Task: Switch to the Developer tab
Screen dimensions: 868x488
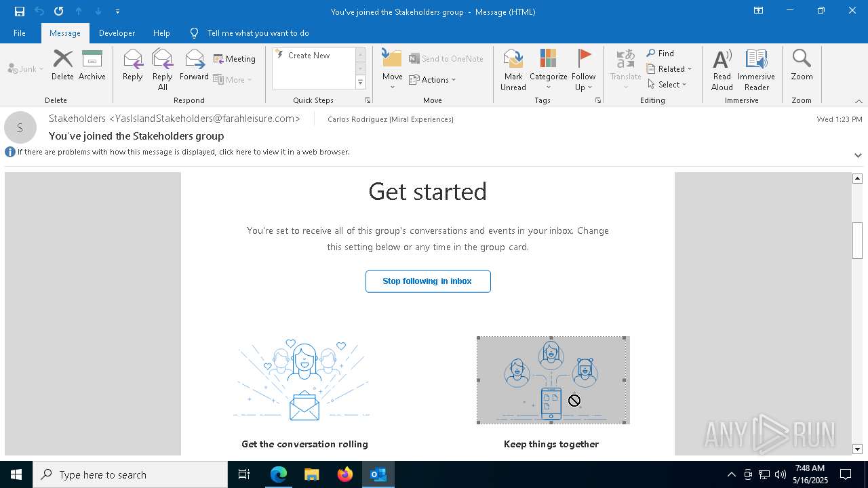Action: tap(117, 33)
